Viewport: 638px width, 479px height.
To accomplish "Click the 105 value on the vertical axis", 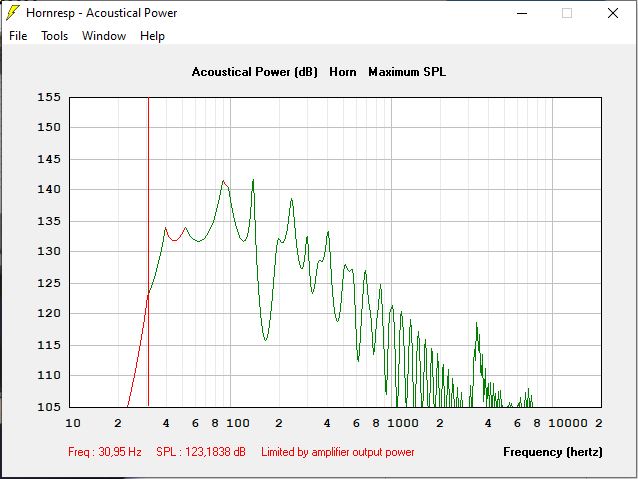I will coord(49,407).
